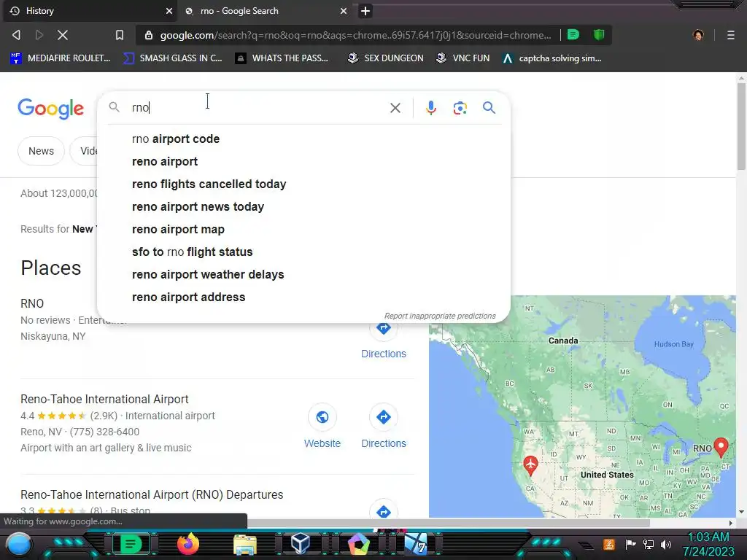Open the Reno-Tahoe International Airport listing
This screenshot has height=560, width=747.
click(x=104, y=399)
